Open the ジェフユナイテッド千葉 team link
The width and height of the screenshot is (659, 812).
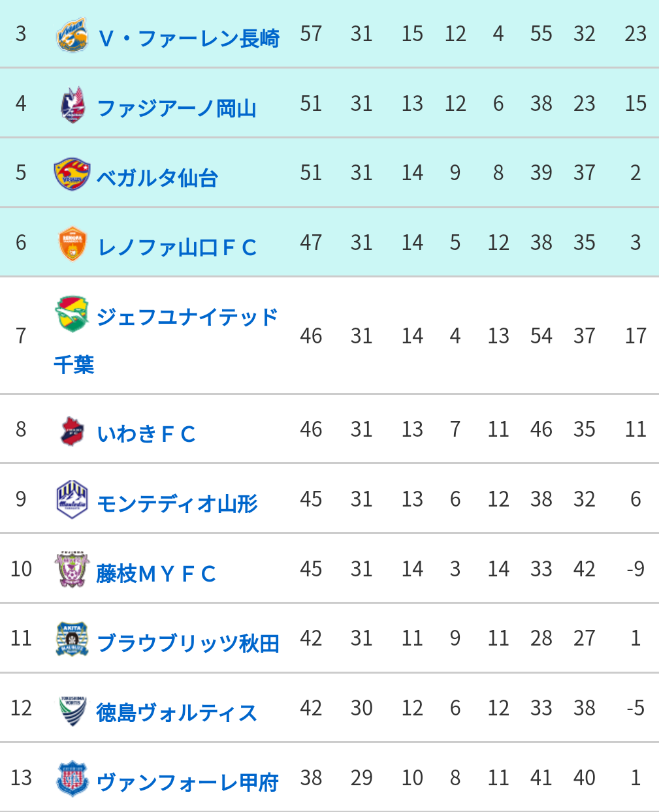[166, 340]
